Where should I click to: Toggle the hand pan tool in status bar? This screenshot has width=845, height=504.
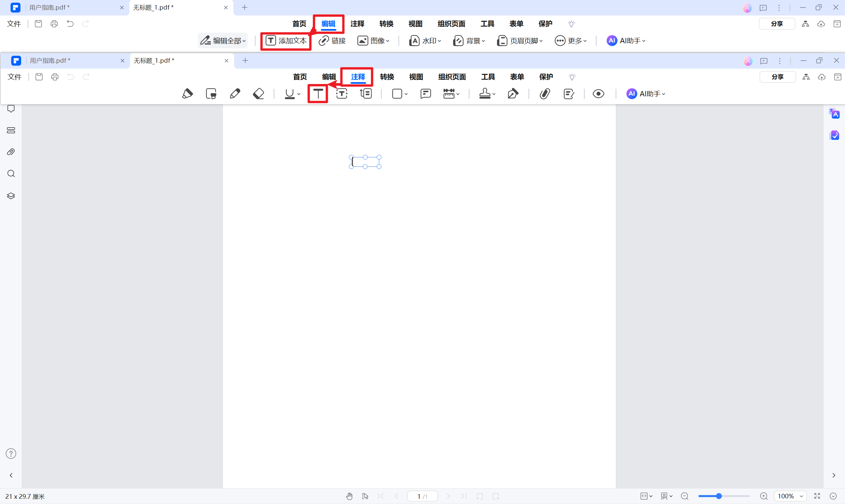click(349, 496)
